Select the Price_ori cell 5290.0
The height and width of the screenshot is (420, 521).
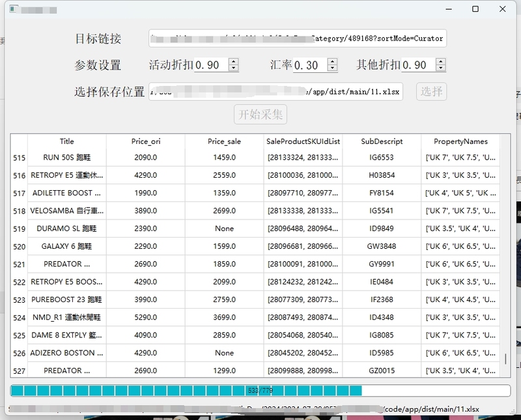145,317
